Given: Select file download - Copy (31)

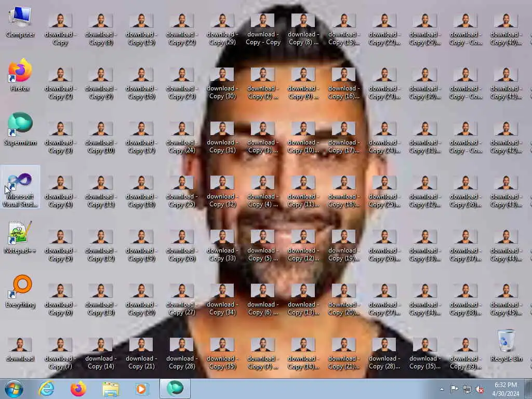Looking at the screenshot, I should (222, 137).
